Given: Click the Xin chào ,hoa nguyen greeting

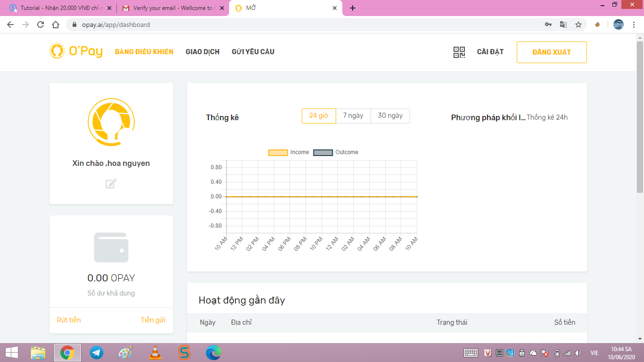Looking at the screenshot, I should point(111,164).
